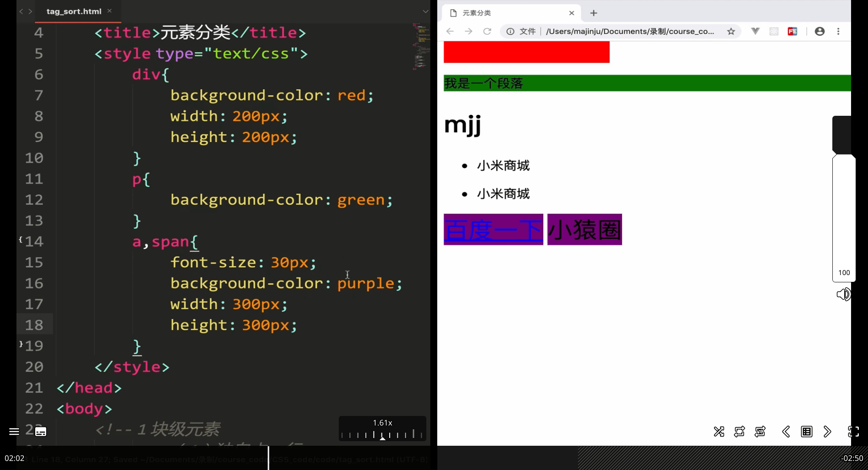Viewport: 868px width, 470px height.
Task: Mute audio with the speaker icon
Action: [x=843, y=294]
